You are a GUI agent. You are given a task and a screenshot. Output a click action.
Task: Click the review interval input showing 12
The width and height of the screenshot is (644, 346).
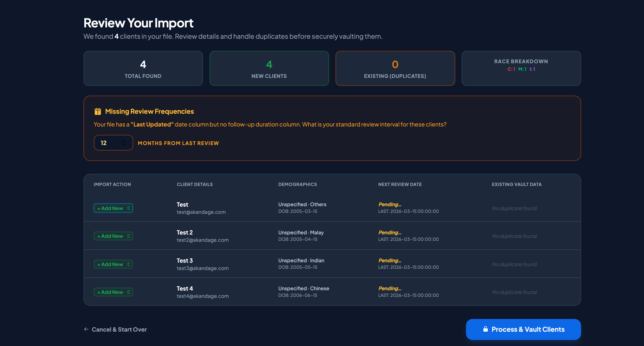[108, 143]
